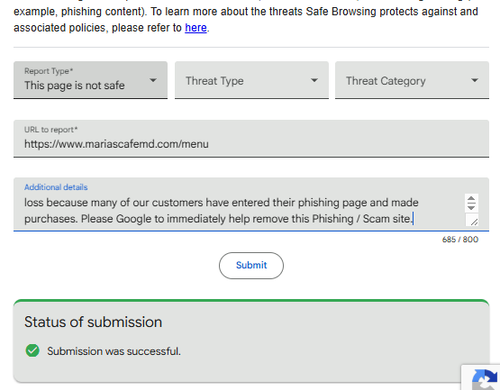Click the '685 / 800' character counter
The width and height of the screenshot is (500, 390).
(x=460, y=239)
